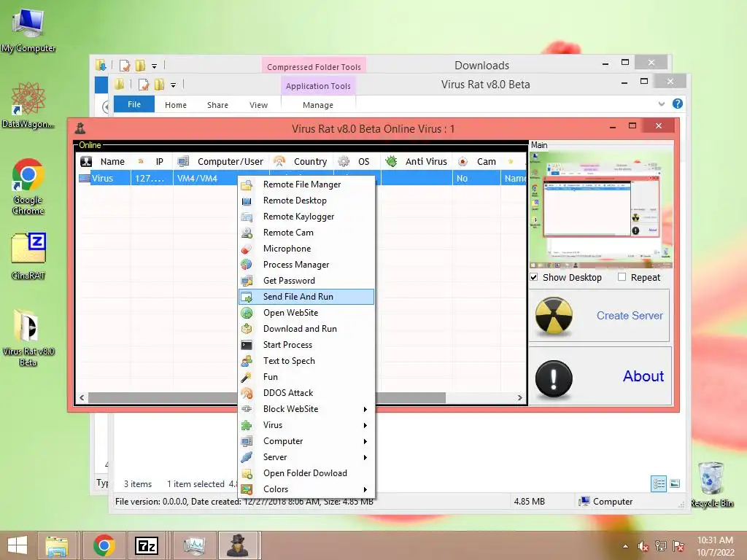Viewport: 747px width, 560px height.
Task: Click Open Folder Dowload menu entry
Action: coord(306,472)
